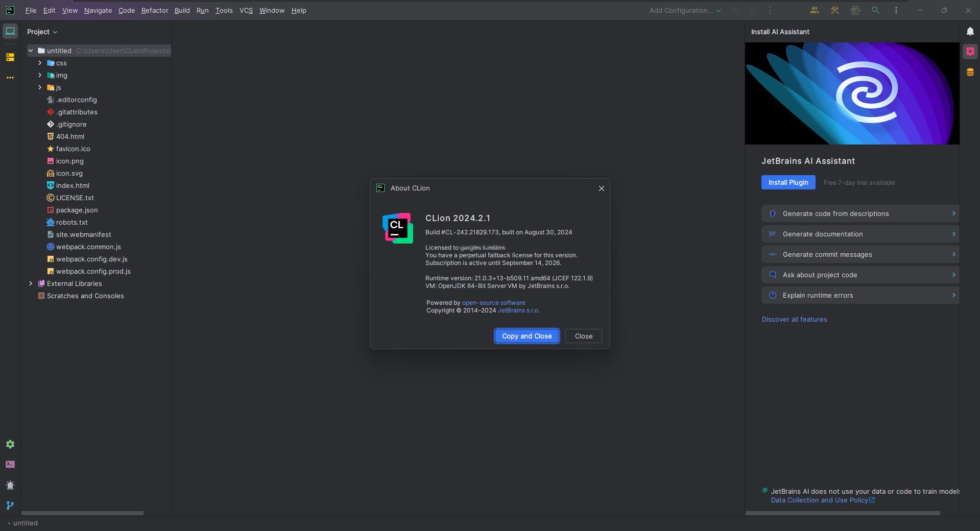Open the File menu
Image resolution: width=980 pixels, height=531 pixels.
pos(31,10)
